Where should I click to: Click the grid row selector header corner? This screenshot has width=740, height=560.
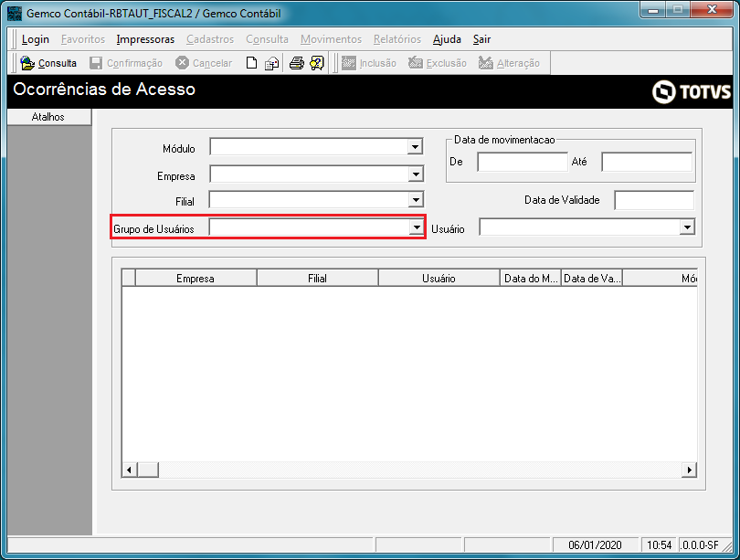coord(129,278)
